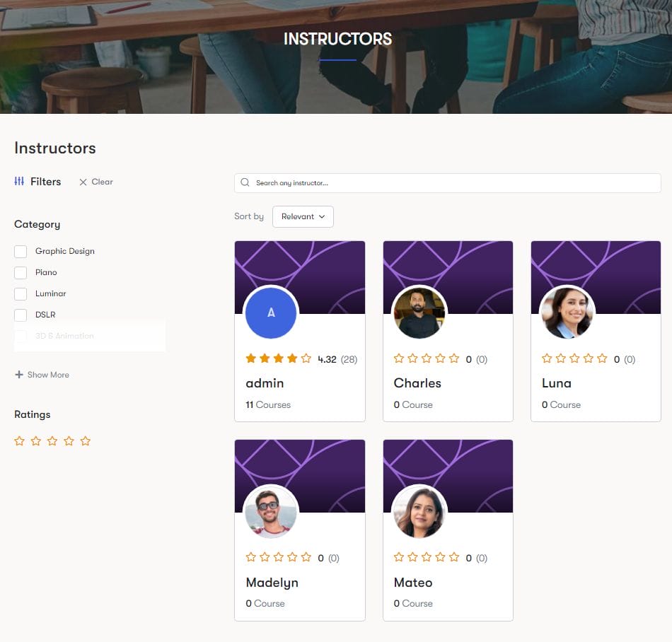Toggle the DSLR category checkbox
This screenshot has height=642, width=672.
pyautogui.click(x=21, y=315)
